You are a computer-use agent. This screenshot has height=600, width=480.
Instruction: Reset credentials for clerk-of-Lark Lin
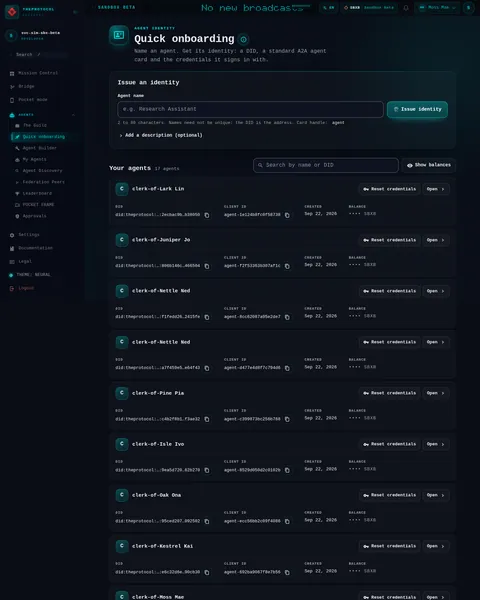[389, 189]
